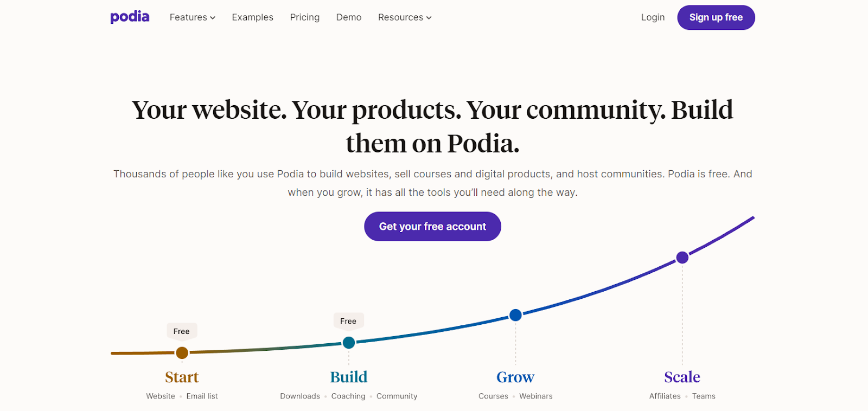Viewport: 868px width, 411px height.
Task: Go to the Examples page
Action: click(x=252, y=17)
